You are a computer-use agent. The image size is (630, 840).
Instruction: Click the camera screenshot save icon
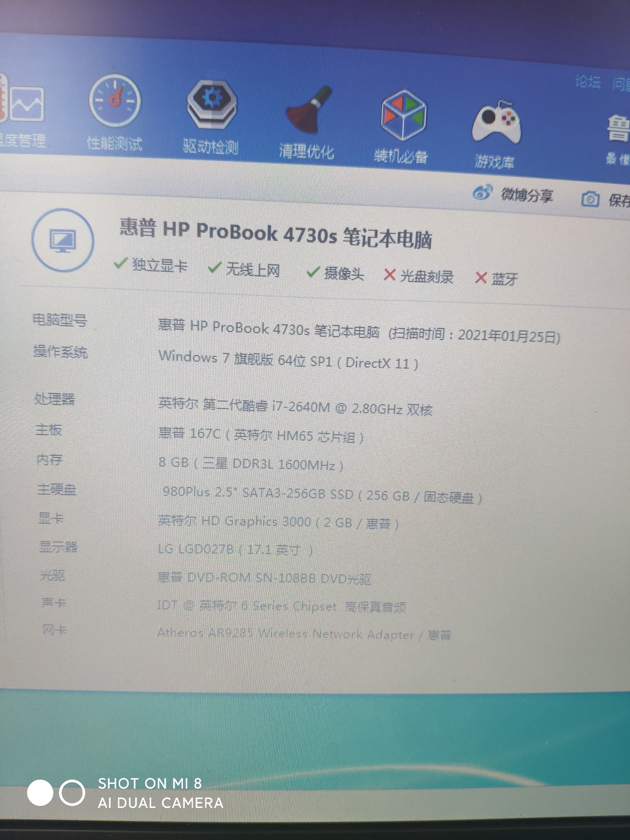590,199
